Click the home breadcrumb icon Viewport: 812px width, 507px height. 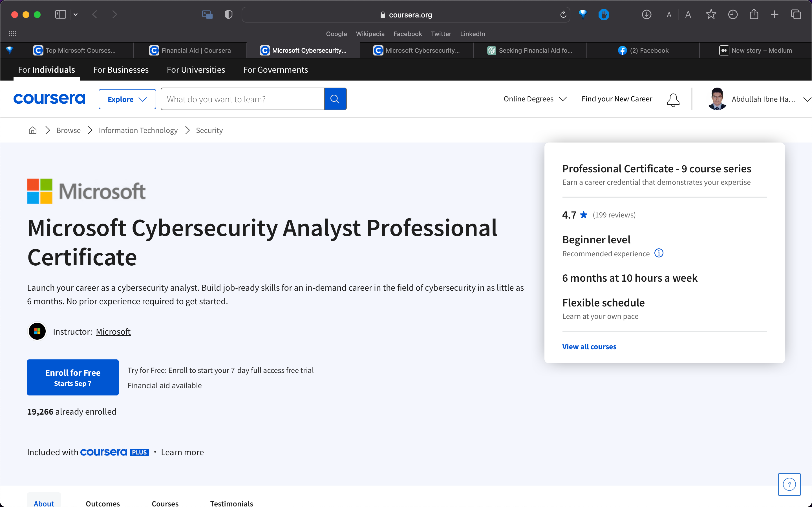click(33, 130)
